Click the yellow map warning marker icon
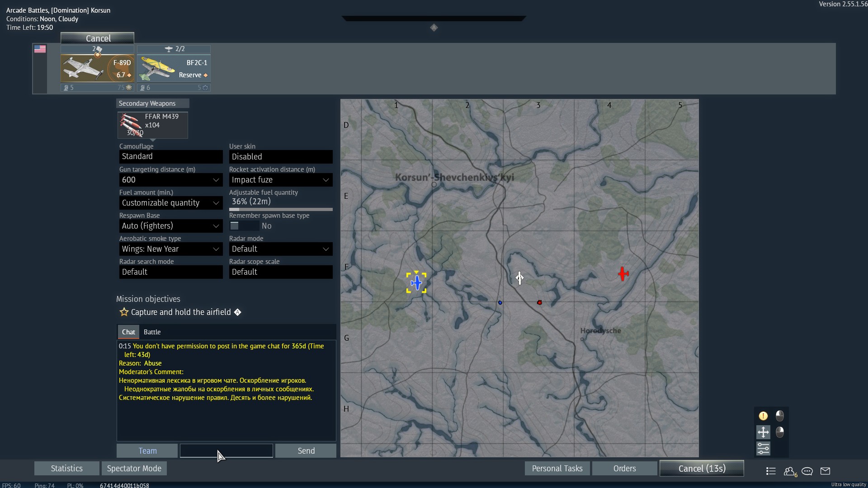 763,416
